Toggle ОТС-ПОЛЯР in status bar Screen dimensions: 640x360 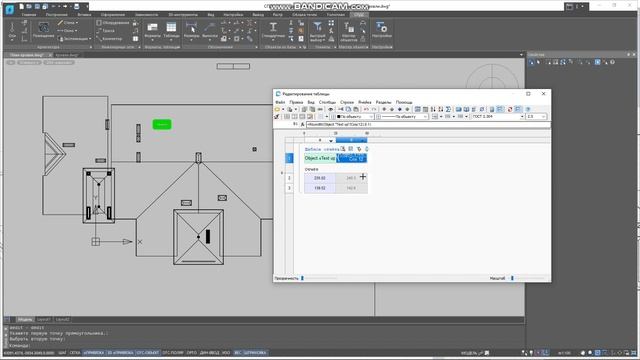pyautogui.click(x=173, y=353)
